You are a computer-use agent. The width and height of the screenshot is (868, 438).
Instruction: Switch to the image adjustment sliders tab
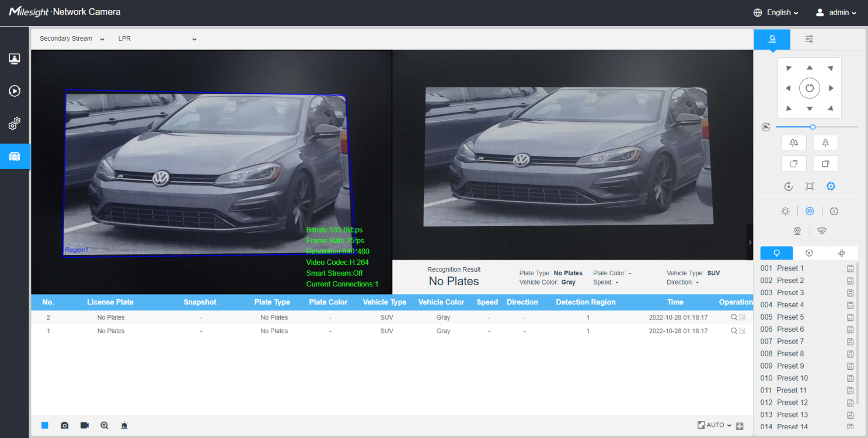click(x=809, y=39)
